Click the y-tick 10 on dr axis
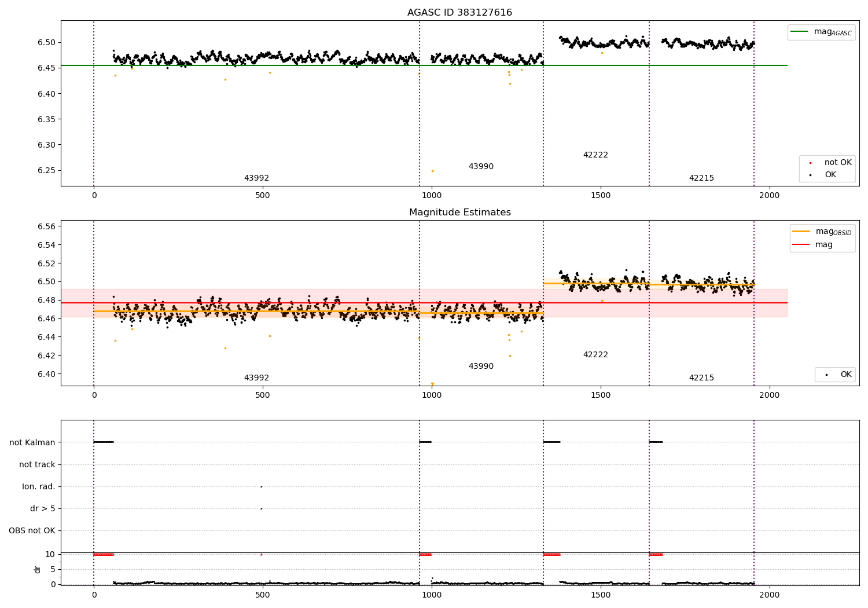 tap(50, 555)
